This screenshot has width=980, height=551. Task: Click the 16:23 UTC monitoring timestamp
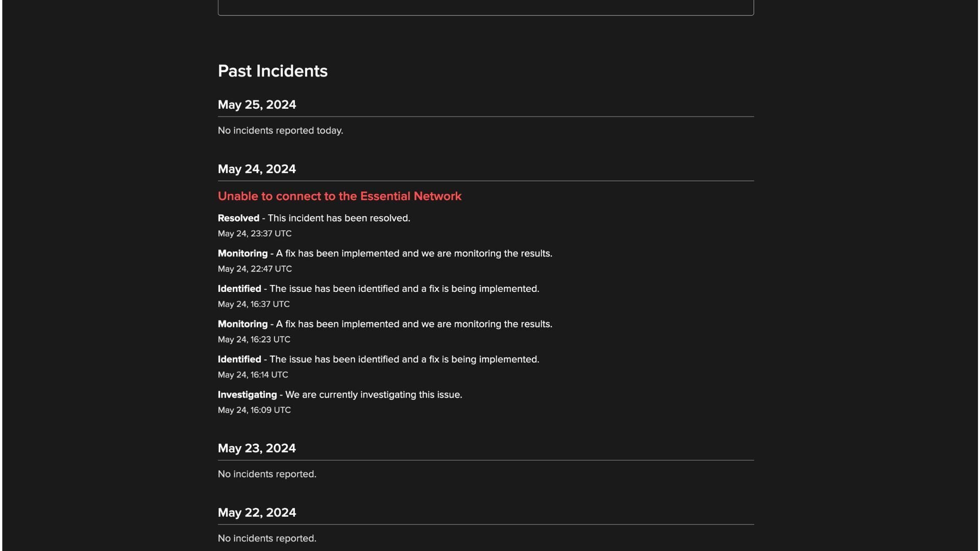tap(254, 339)
